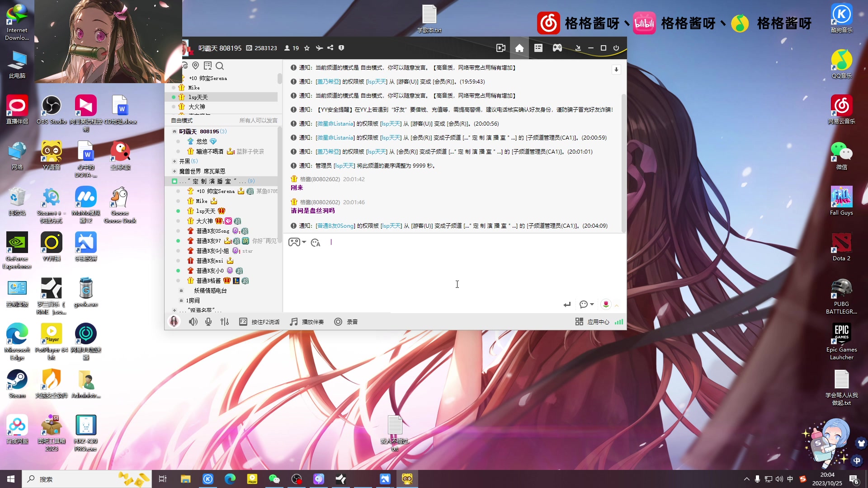Image resolution: width=868 pixels, height=488 pixels.
Task: Select user 普通B友msi in list
Action: tap(210, 261)
